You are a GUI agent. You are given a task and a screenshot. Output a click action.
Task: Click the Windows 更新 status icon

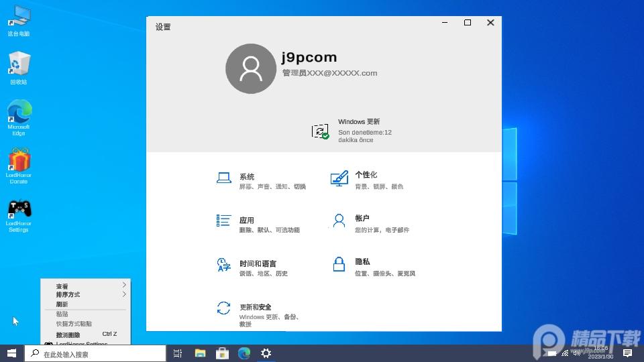(x=321, y=131)
